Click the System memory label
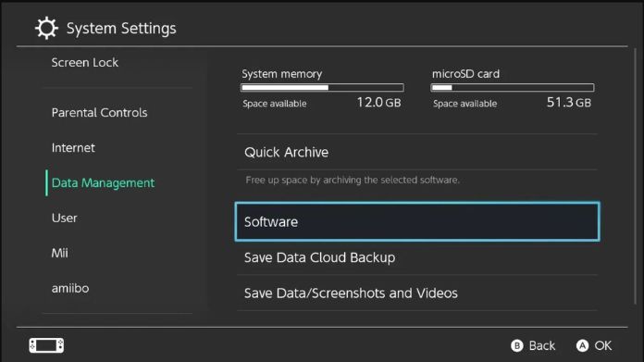 281,74
